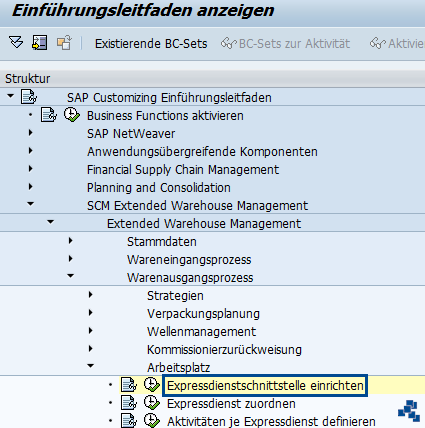Screen dimensions: 425x428
Task: Select the Expressdienst zuordnen activity
Action: coord(231,404)
